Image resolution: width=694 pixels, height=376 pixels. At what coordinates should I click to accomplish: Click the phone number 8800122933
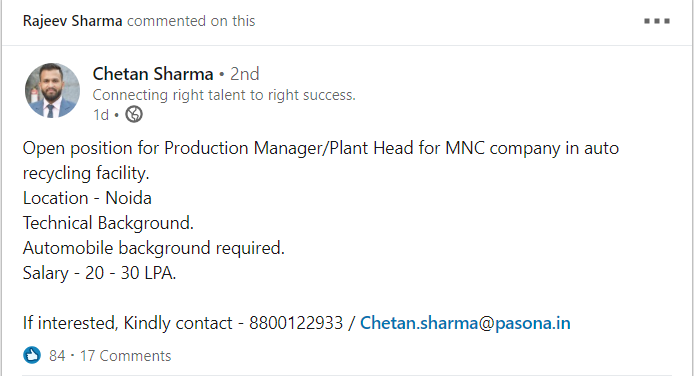coord(296,323)
